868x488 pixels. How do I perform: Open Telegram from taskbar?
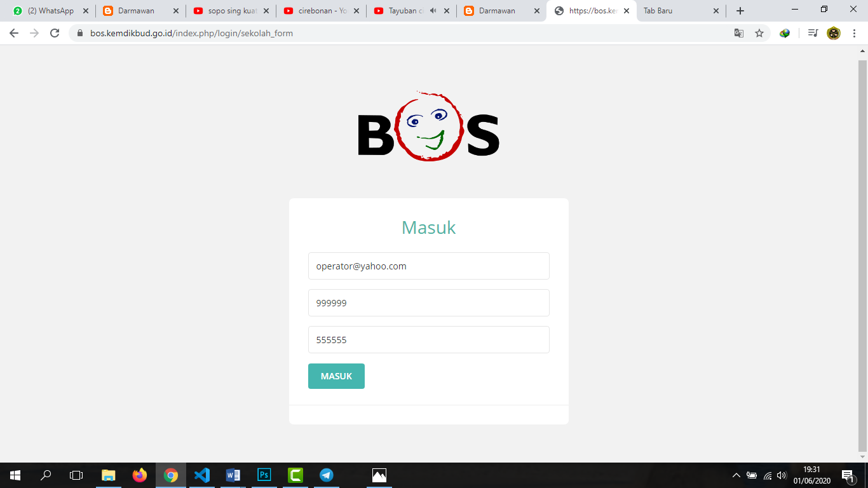pyautogui.click(x=327, y=475)
